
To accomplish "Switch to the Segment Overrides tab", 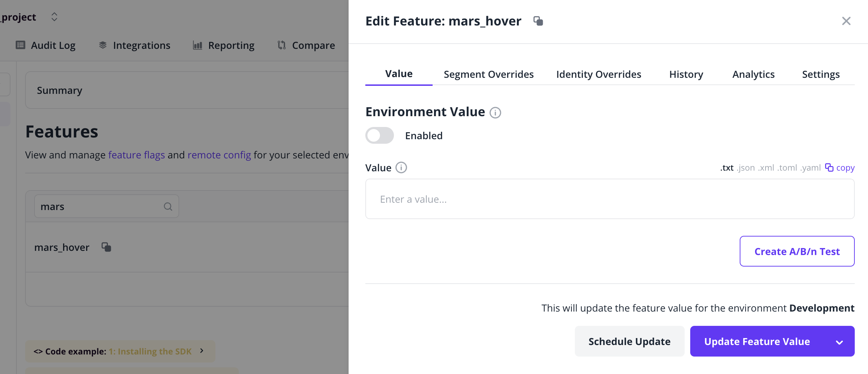I will [488, 74].
